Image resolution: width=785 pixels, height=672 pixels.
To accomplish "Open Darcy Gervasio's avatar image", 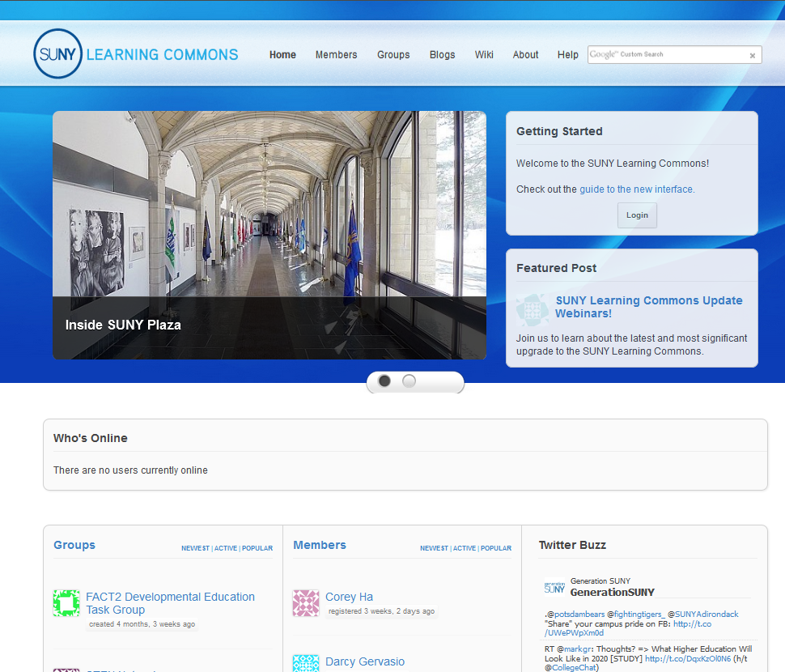I will [306, 663].
